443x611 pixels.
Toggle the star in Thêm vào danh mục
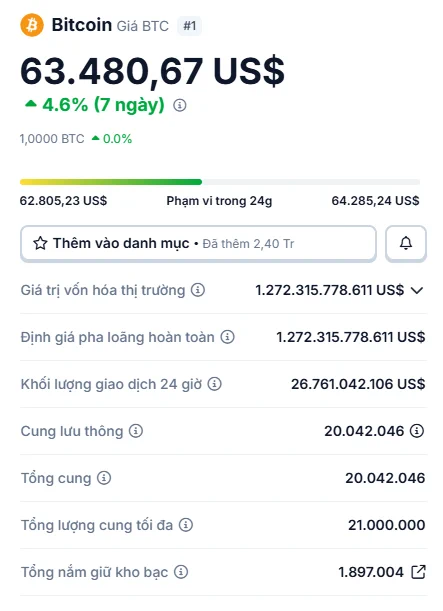40,243
